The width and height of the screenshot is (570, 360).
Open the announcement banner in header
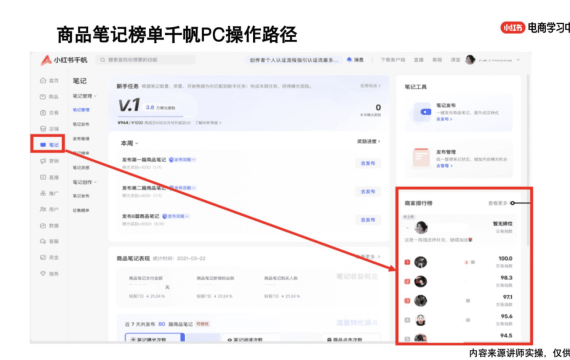point(294,60)
